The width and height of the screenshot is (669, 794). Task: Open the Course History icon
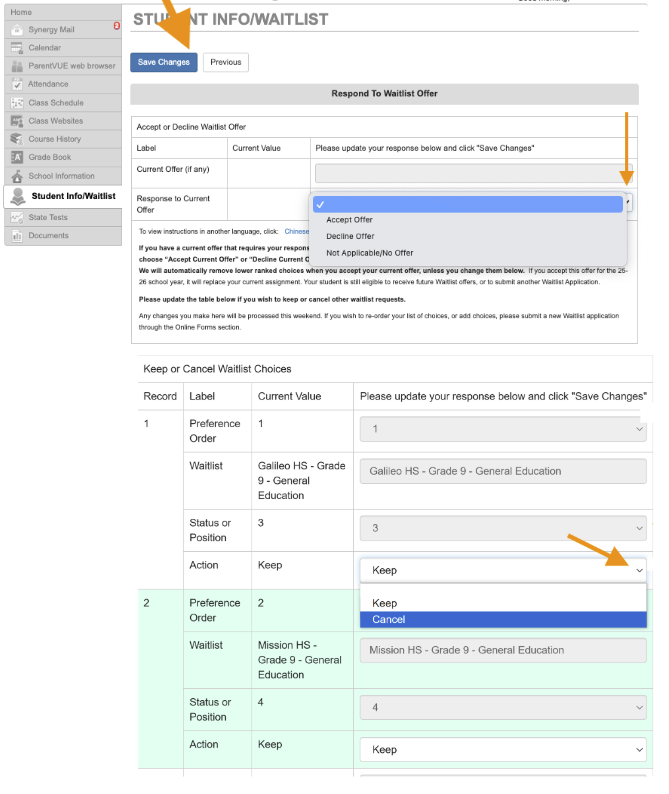[17, 139]
